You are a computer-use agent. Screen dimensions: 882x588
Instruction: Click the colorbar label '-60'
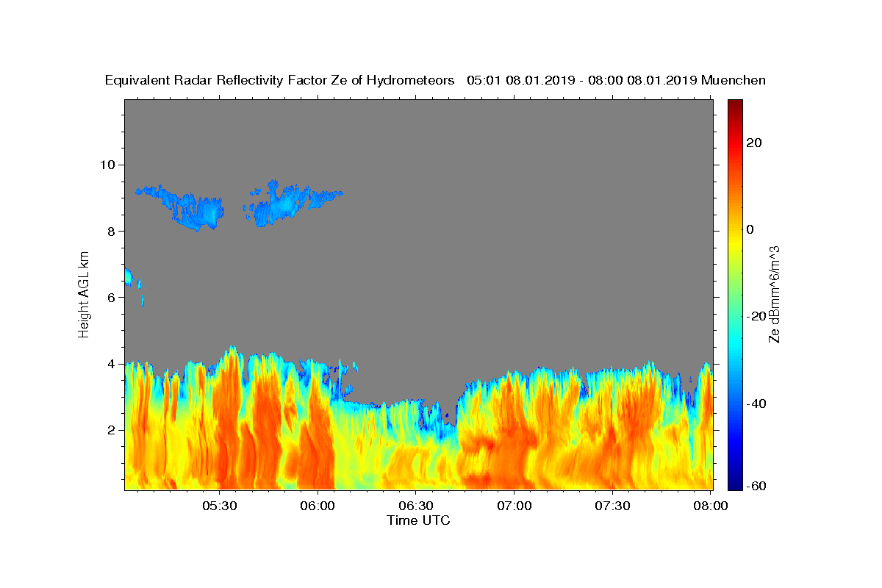click(756, 486)
